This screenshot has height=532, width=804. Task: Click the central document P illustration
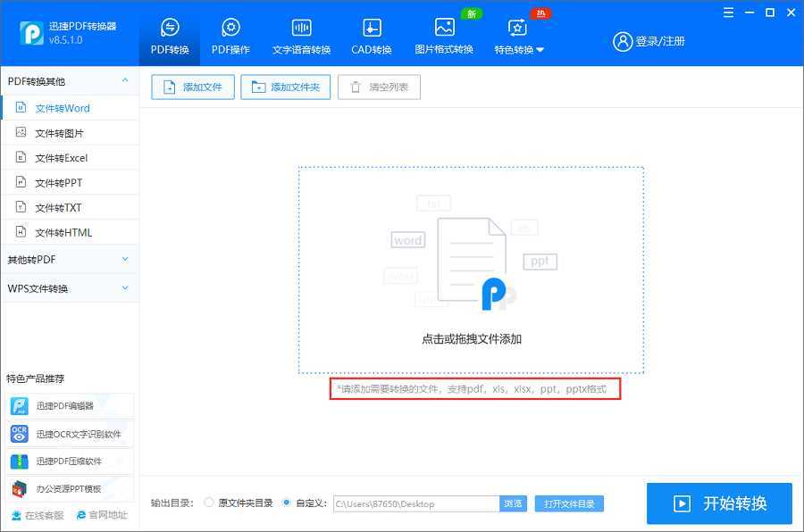click(477, 264)
